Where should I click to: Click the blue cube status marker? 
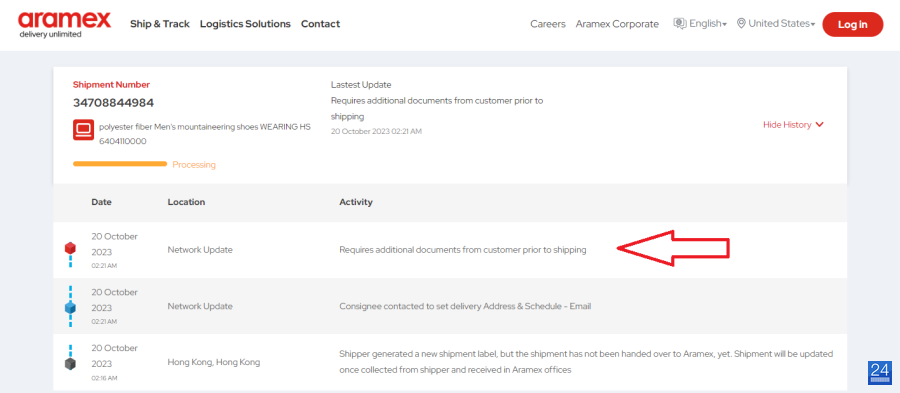tap(70, 307)
